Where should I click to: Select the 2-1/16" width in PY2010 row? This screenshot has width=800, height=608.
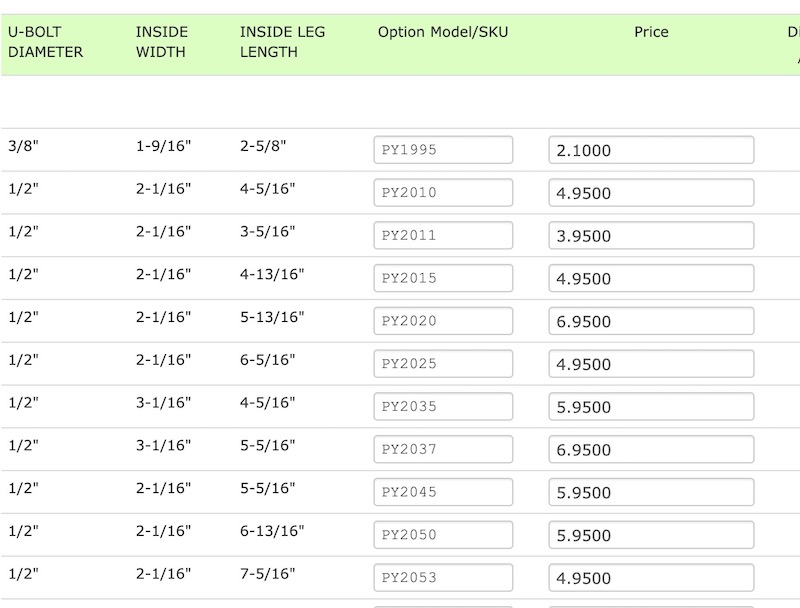(x=163, y=189)
